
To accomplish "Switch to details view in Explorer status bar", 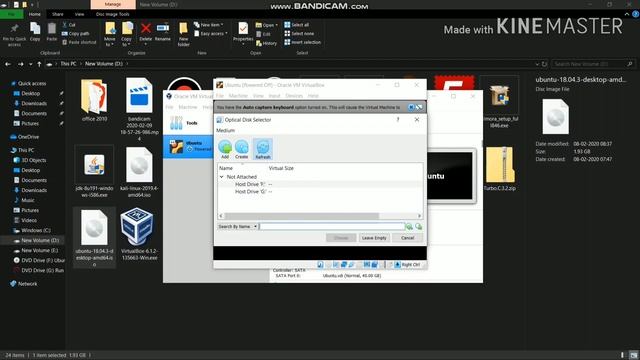I will 622,355.
